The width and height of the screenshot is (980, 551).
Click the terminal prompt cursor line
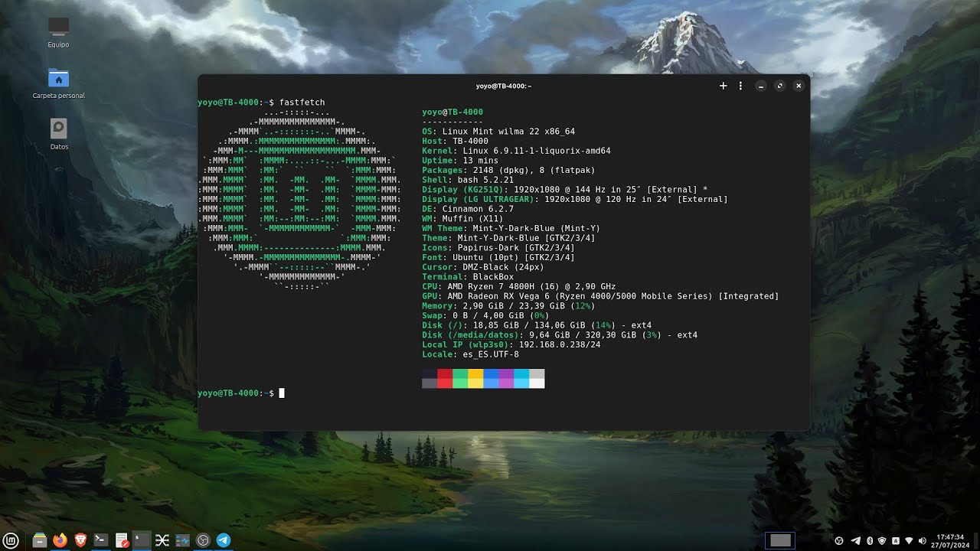point(241,393)
